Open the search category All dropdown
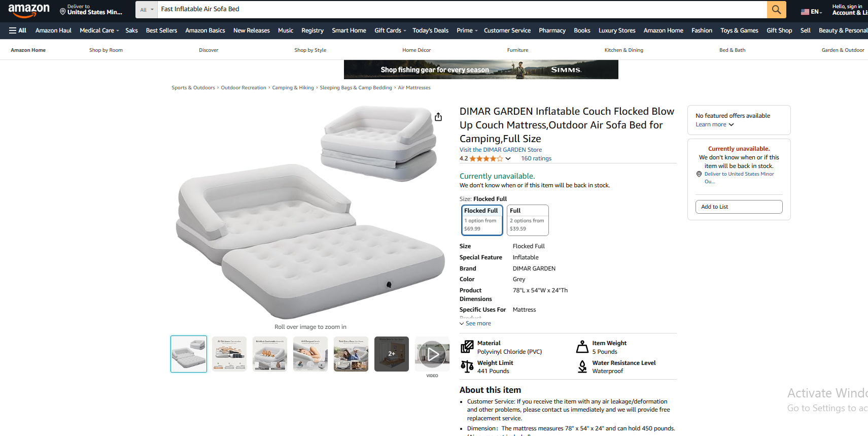Screen dimensions: 868x436 (147, 9)
